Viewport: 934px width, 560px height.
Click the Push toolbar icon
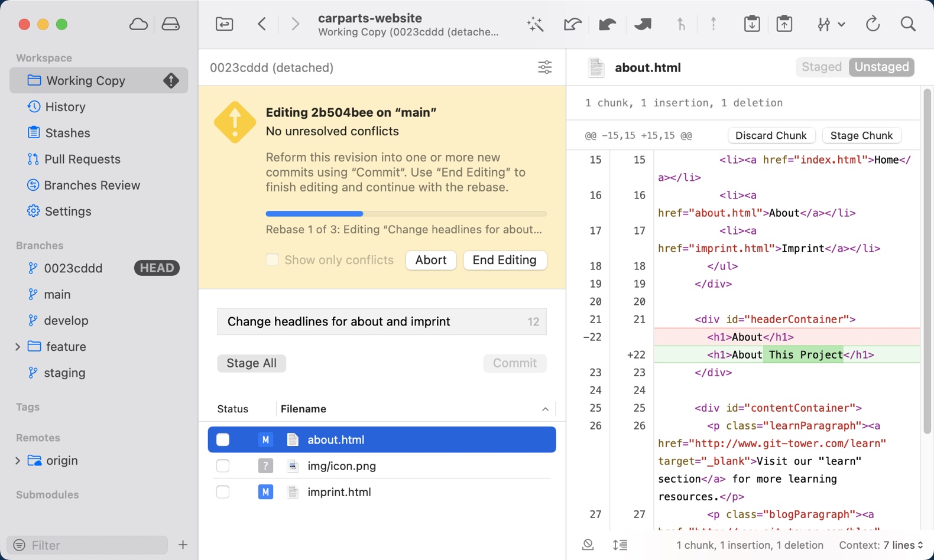[x=643, y=24]
